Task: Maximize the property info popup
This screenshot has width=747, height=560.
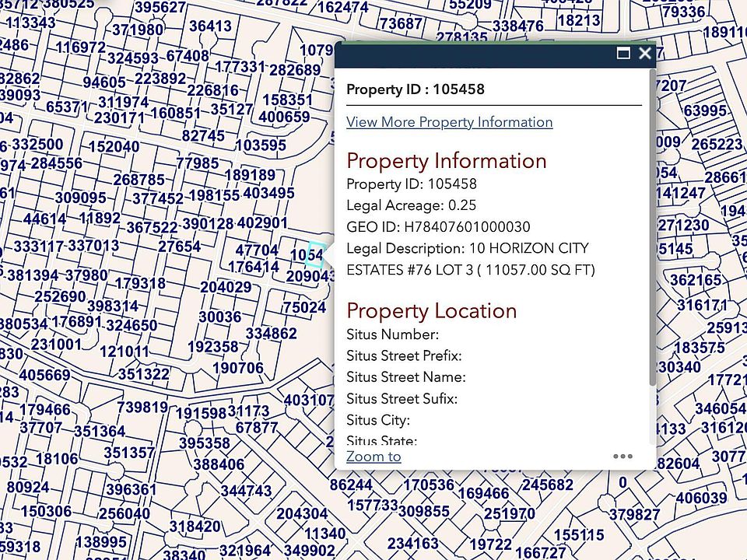Action: 623,54
